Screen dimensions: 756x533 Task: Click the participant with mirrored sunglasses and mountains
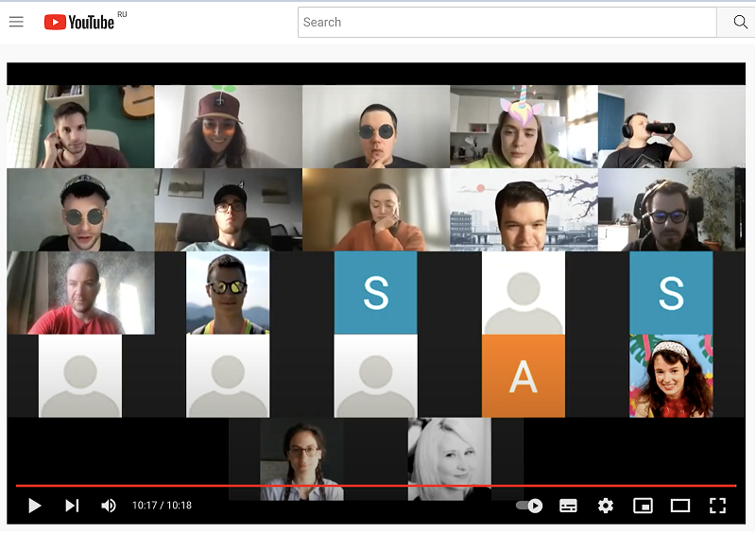click(x=228, y=293)
